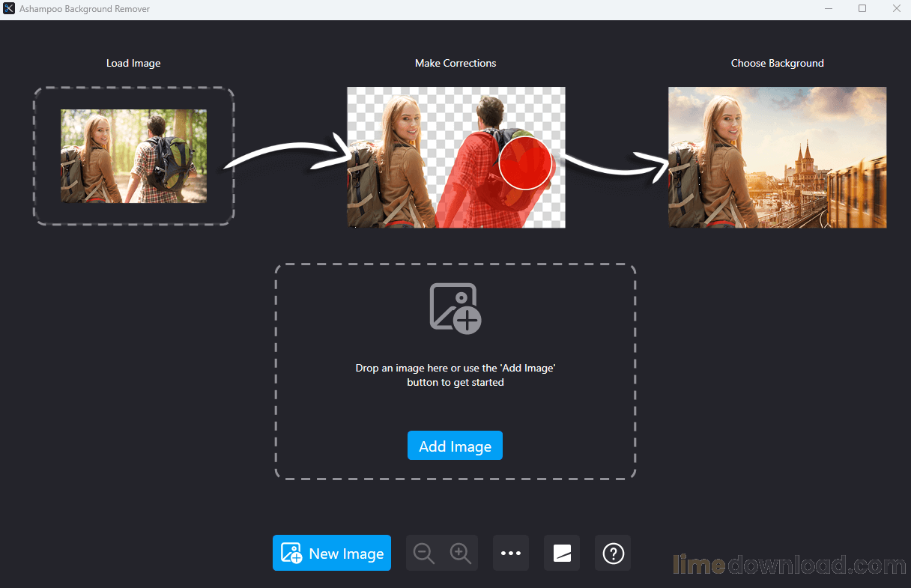This screenshot has width=911, height=588.
Task: Minimize the Ashampoo Background Remover window
Action: [829, 9]
